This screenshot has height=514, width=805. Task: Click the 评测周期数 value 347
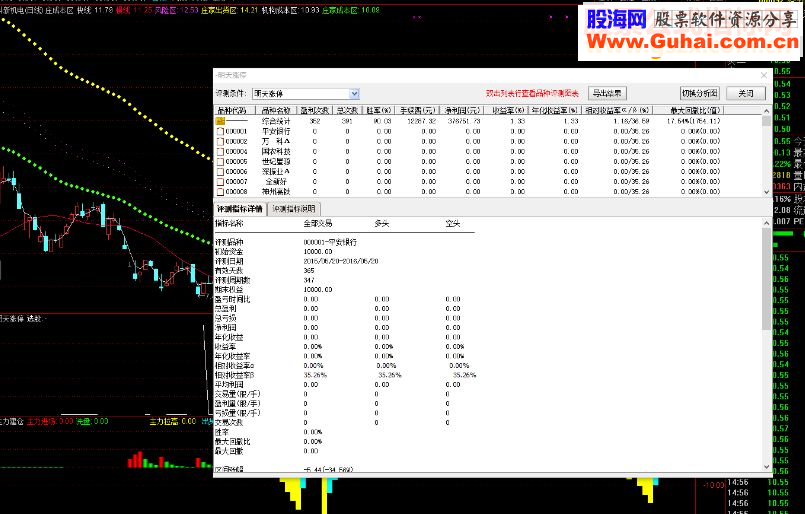309,280
